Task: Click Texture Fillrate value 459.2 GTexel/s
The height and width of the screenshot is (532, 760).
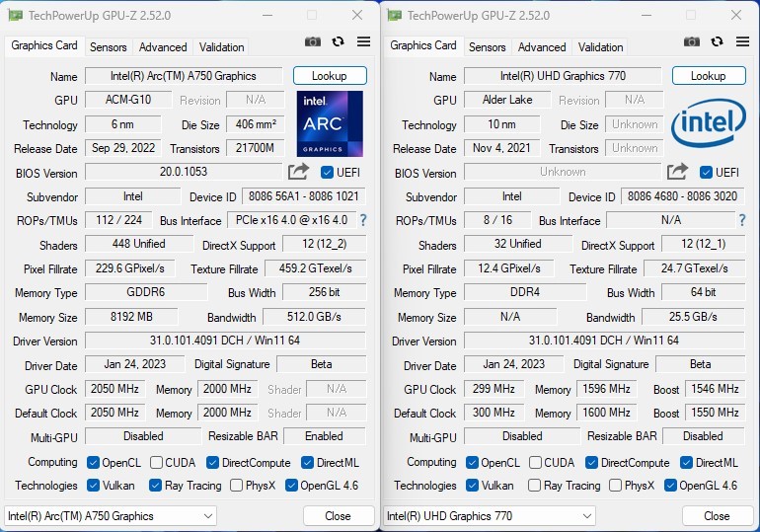Action: point(316,268)
